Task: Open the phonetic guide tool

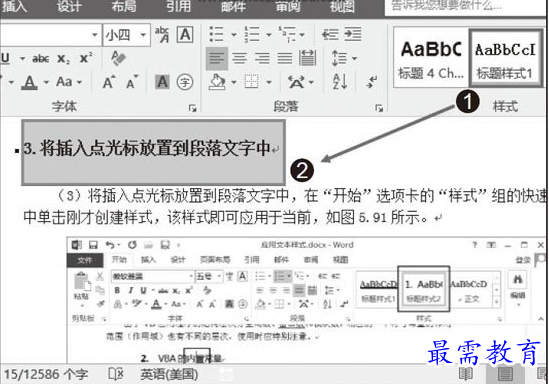Action: click(x=162, y=34)
